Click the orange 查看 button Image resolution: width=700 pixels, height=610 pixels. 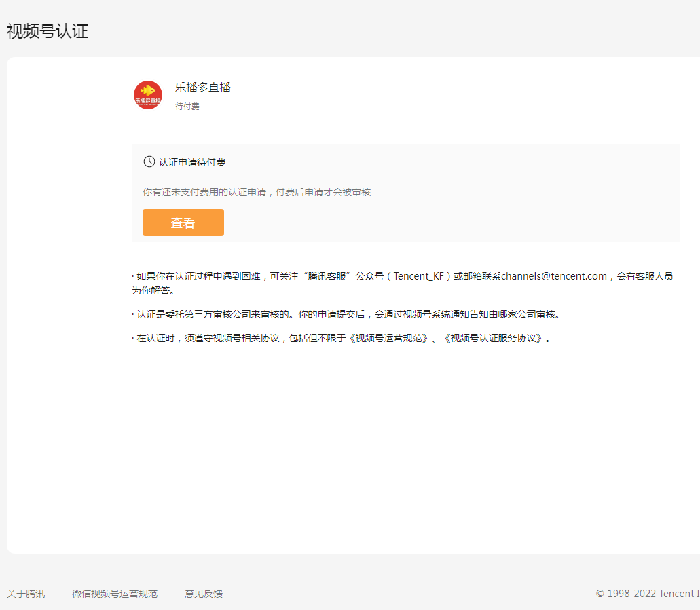[183, 223]
